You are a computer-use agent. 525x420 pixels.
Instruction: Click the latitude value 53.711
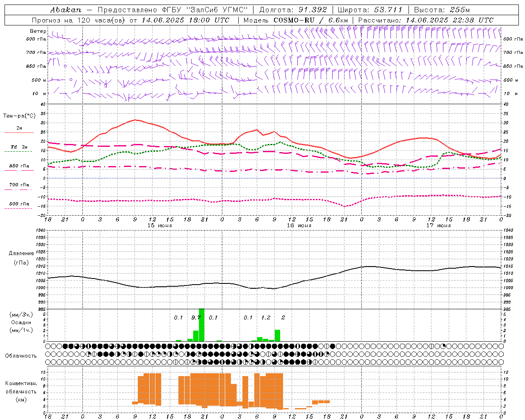[388, 10]
